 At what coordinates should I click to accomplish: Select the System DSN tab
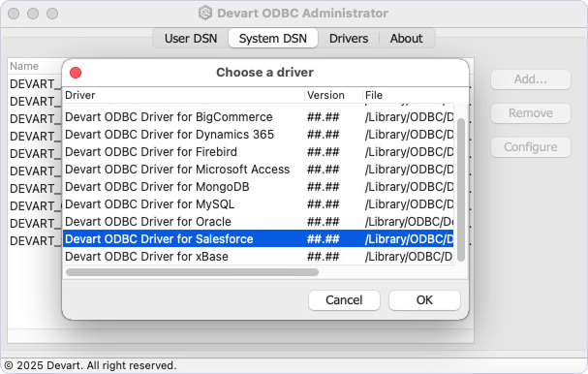(273, 38)
